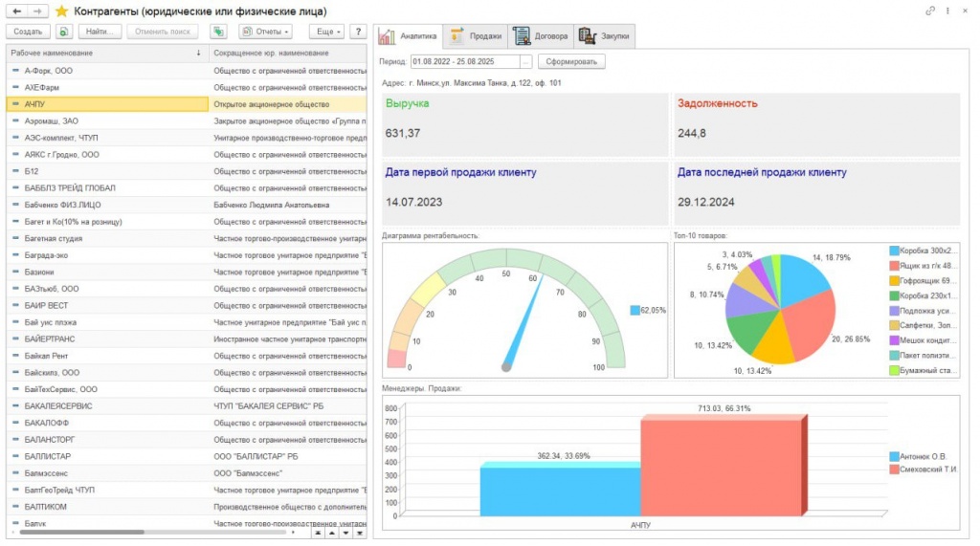Open the three-dot options menu icon

click(947, 11)
